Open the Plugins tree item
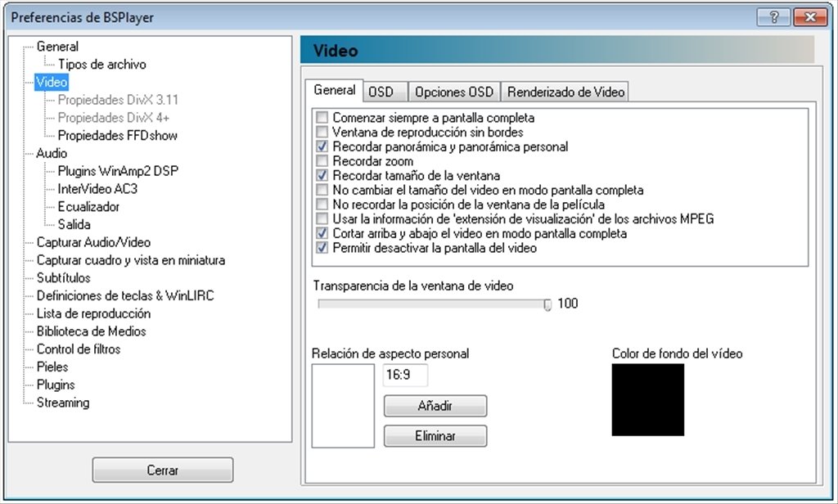 pyautogui.click(x=56, y=385)
